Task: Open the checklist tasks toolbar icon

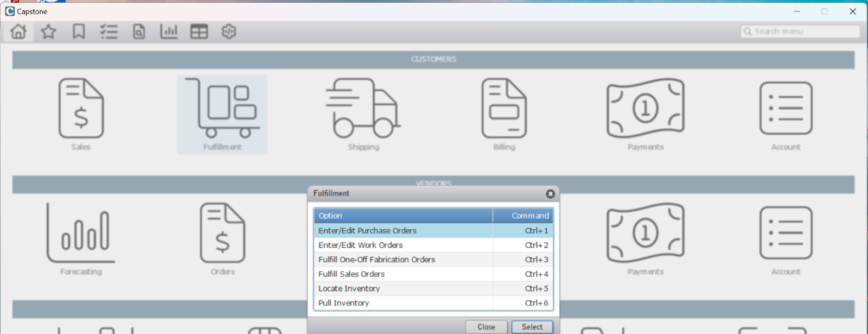Action: (108, 31)
